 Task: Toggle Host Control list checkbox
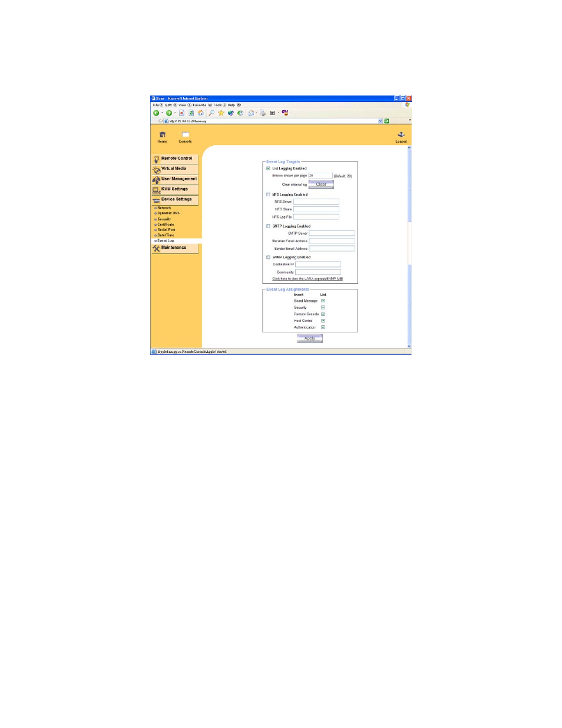pyautogui.click(x=323, y=321)
